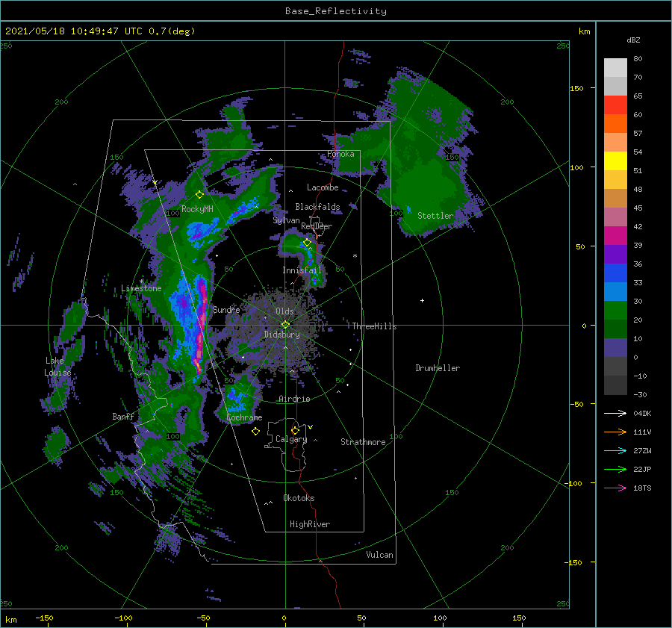672x628 pixels.
Task: Select the green 22JP arrow in the legend
Action: tap(615, 470)
